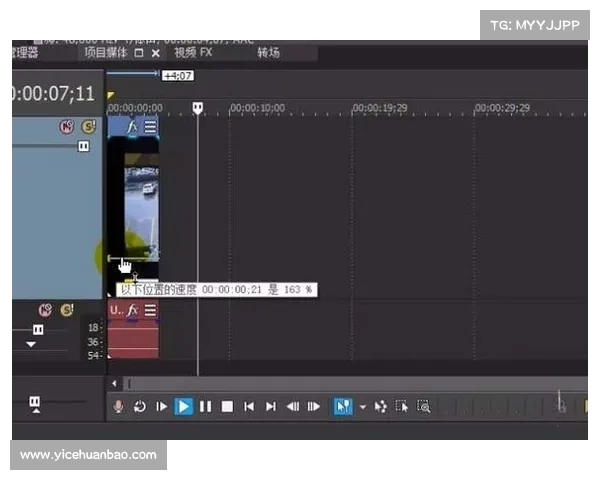This screenshot has height=480, width=600.
Task: Switch to the 视频 FX tab
Action: pos(193,52)
